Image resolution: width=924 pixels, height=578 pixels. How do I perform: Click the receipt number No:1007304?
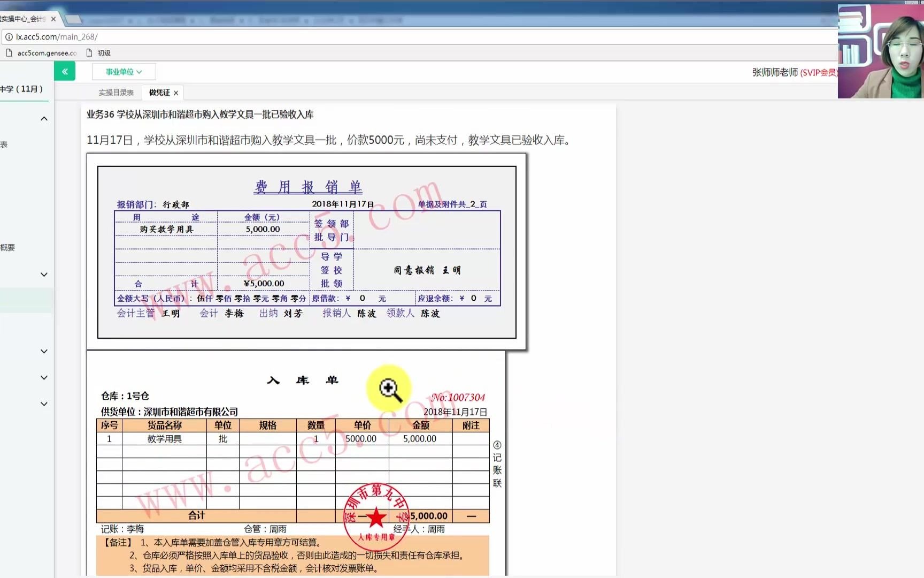[x=458, y=397]
